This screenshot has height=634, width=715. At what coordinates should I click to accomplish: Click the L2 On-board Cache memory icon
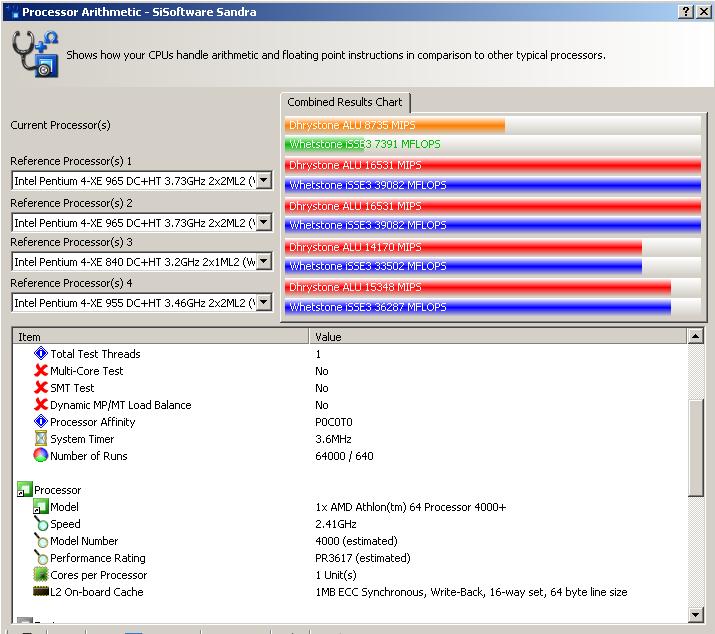coord(41,592)
